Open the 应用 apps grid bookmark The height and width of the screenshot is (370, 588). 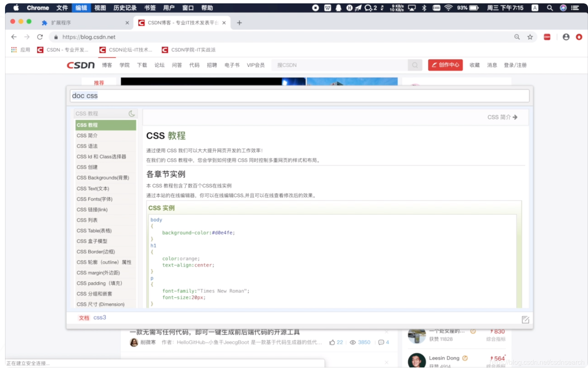pyautogui.click(x=21, y=50)
